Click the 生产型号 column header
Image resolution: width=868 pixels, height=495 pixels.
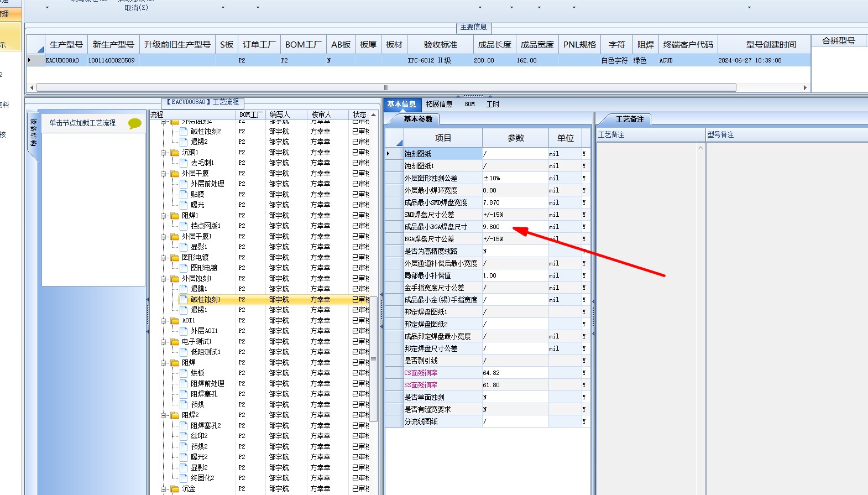point(66,45)
